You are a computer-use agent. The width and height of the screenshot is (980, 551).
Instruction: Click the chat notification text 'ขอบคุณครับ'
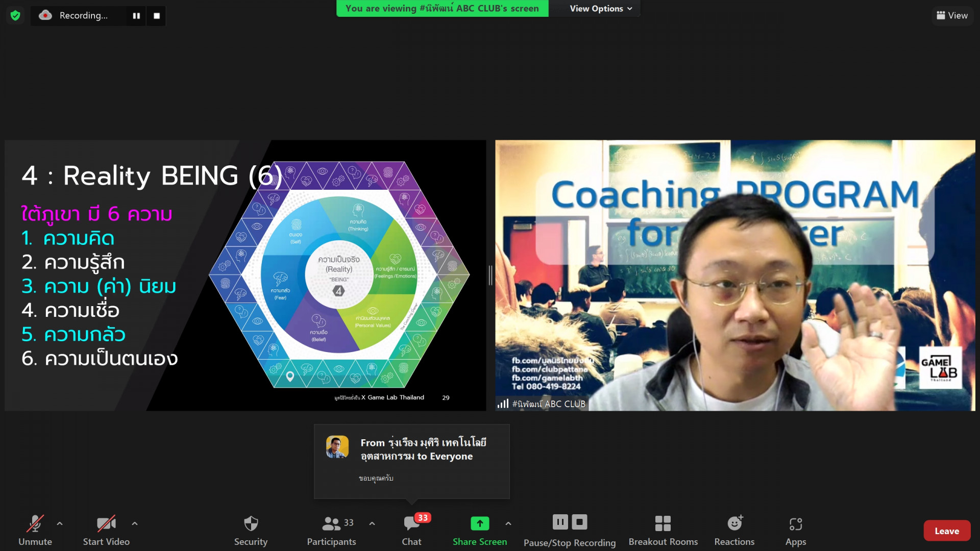[x=376, y=478]
